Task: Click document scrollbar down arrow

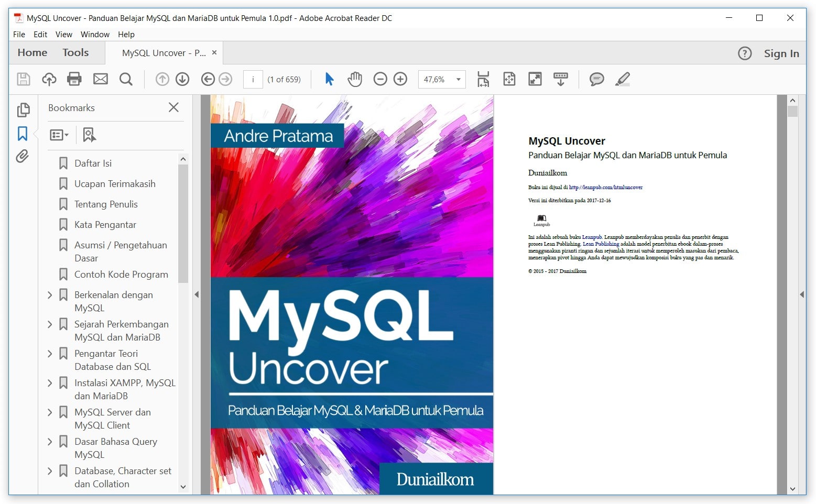Action: coord(792,489)
